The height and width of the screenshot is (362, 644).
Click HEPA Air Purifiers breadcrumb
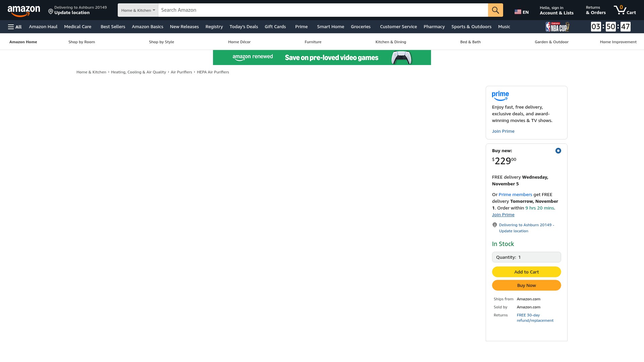click(x=213, y=72)
